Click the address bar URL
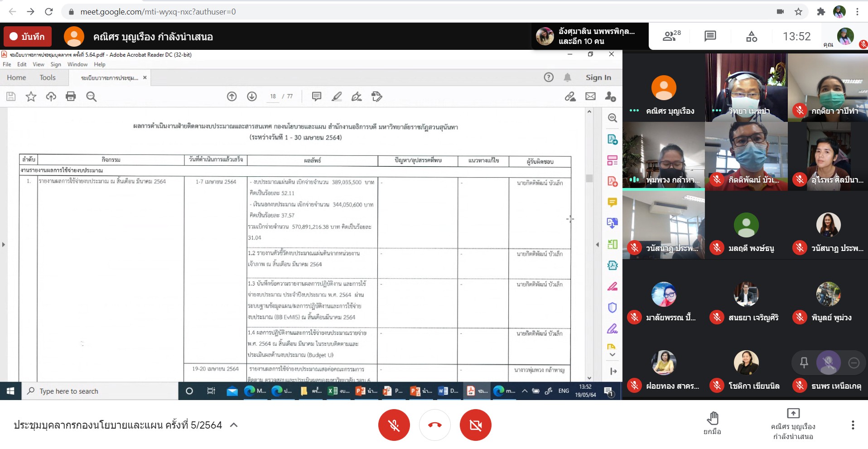868x449 pixels. [x=158, y=12]
